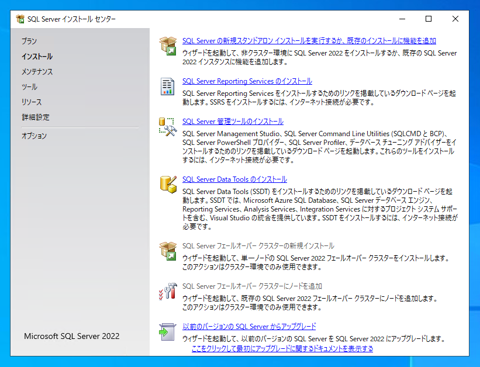
Task: Open SQL Server Reporting Services install link
Action: (x=247, y=81)
